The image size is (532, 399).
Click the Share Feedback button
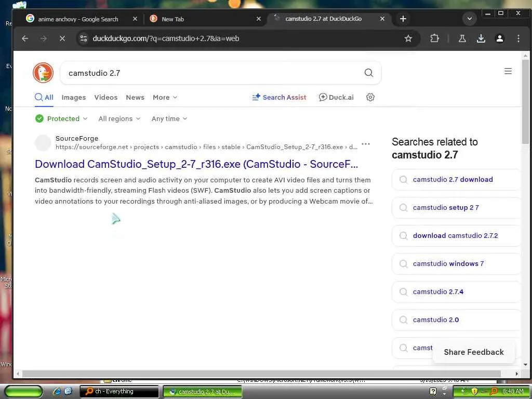pos(474,352)
